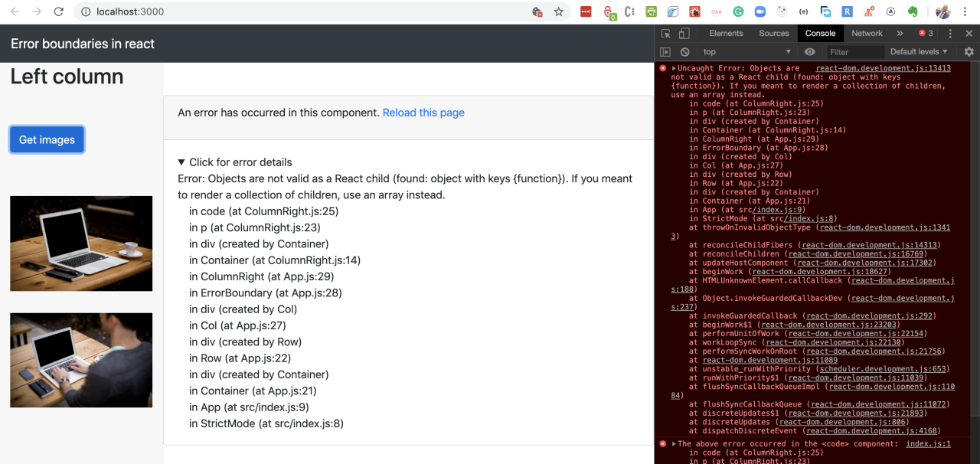980x464 pixels.
Task: Click the Get images button
Action: tap(47, 140)
